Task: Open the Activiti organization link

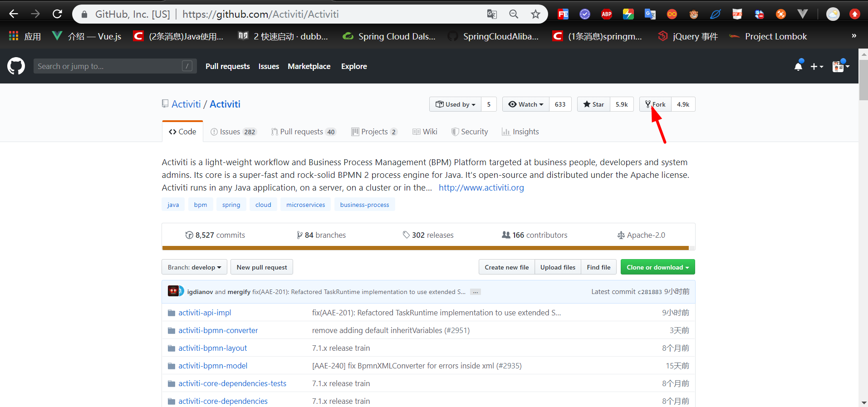Action: (186, 104)
